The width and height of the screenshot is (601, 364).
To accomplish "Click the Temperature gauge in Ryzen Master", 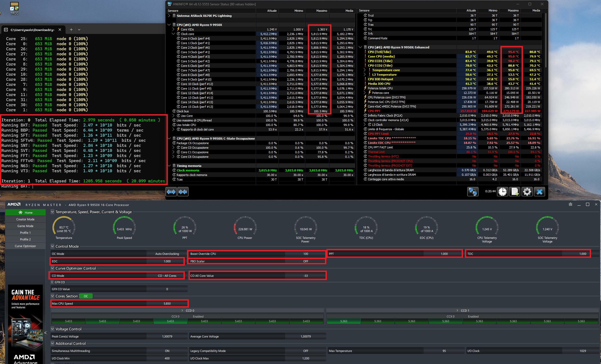I will point(64,228).
